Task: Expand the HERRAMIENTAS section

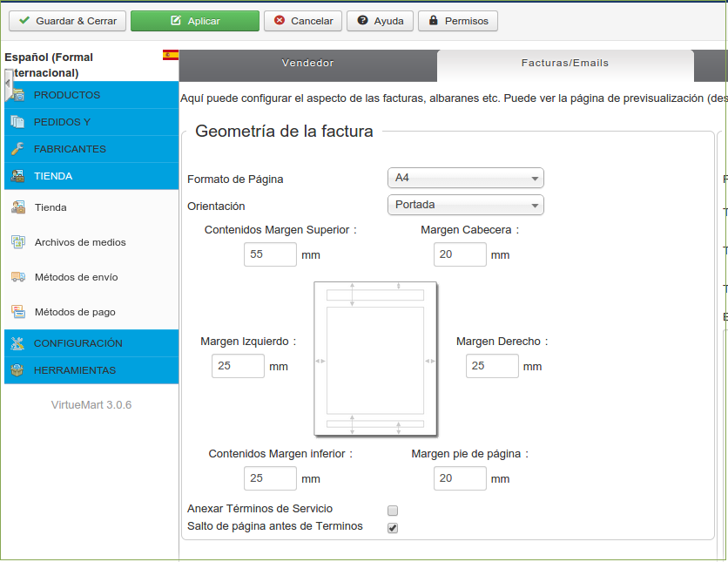Action: point(91,370)
